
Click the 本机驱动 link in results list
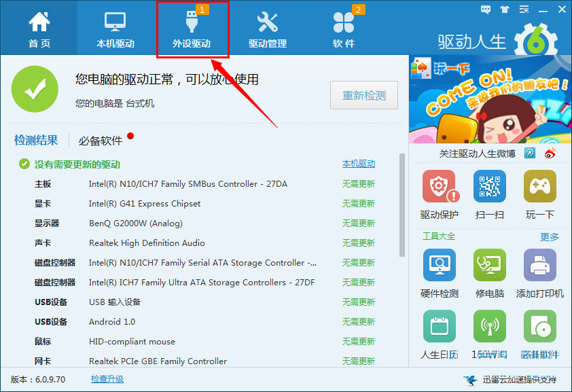point(358,164)
